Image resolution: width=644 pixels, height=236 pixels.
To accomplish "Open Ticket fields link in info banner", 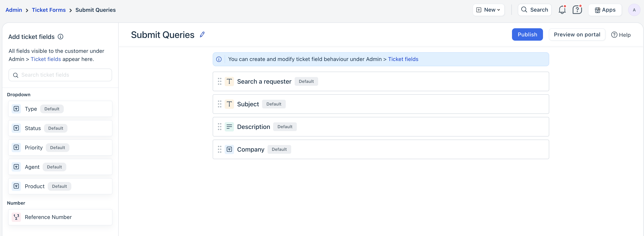I will [x=403, y=59].
